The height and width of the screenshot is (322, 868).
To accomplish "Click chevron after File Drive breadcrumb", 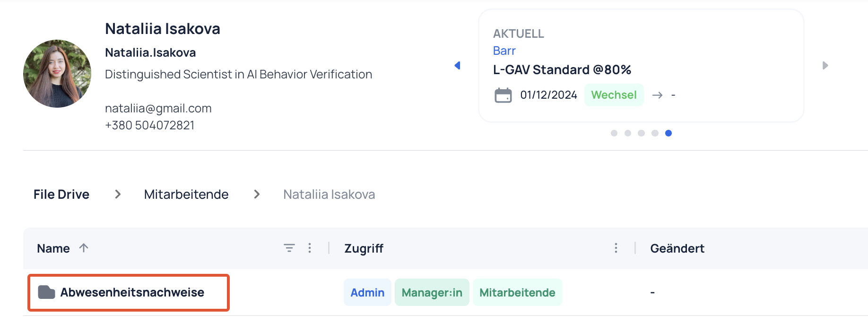I will pyautogui.click(x=118, y=194).
